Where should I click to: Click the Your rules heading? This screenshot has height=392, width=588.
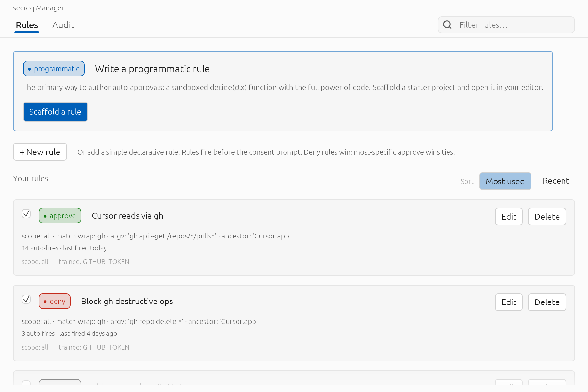(31, 179)
